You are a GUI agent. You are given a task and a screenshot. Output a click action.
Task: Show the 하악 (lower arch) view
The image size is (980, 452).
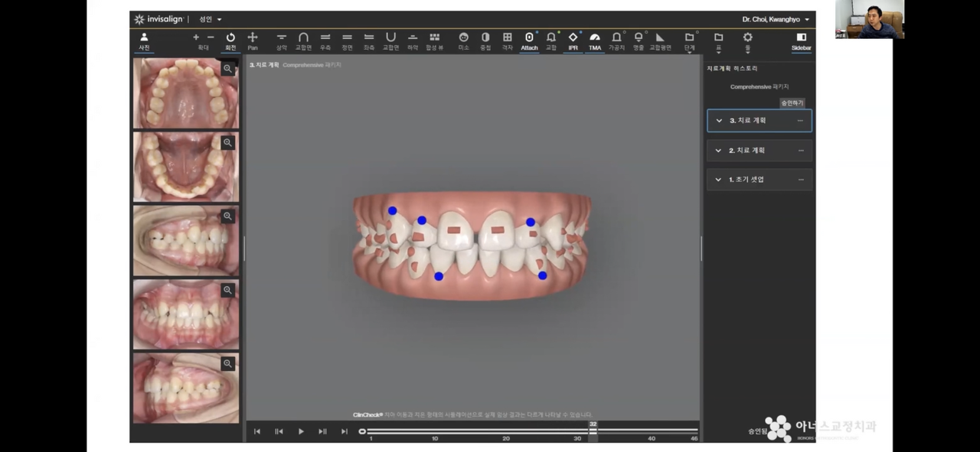coord(413,41)
